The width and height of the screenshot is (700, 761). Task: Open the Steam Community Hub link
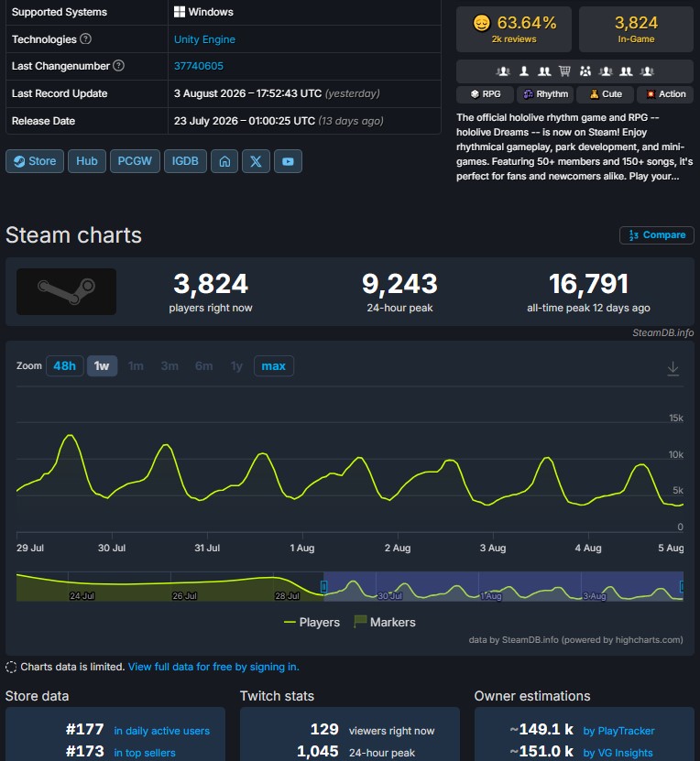[87, 161]
